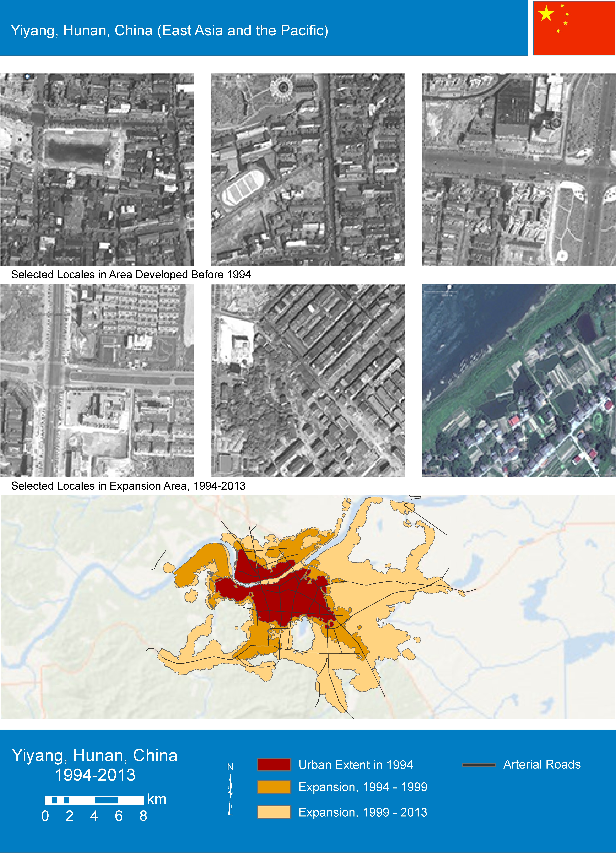
Task: Click the dark red 1994 urban extent swatch
Action: point(274,765)
